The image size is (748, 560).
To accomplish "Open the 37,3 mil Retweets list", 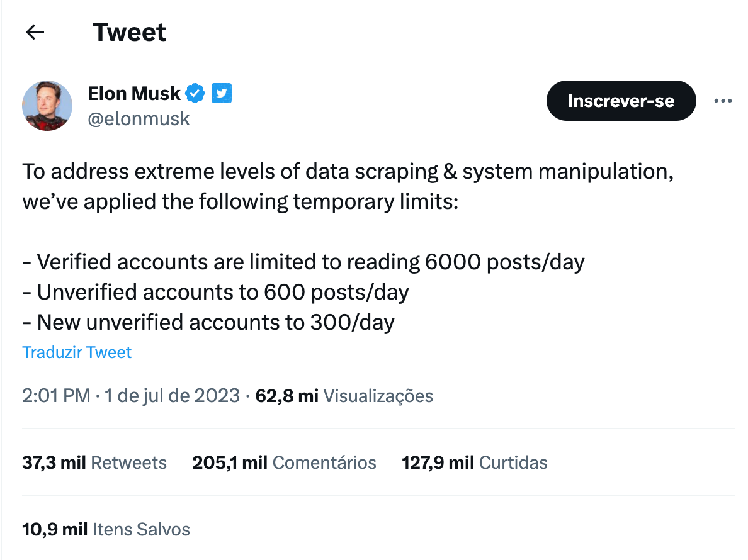I will coord(94,462).
